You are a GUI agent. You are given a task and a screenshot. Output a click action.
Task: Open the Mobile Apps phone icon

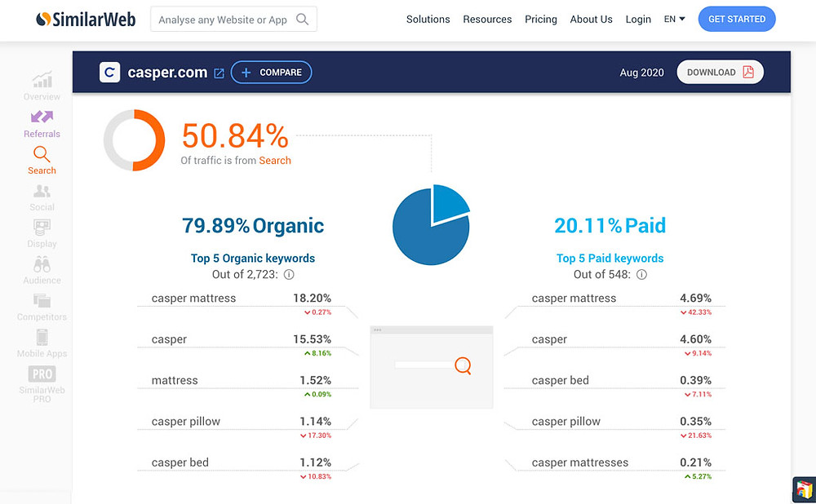42,337
